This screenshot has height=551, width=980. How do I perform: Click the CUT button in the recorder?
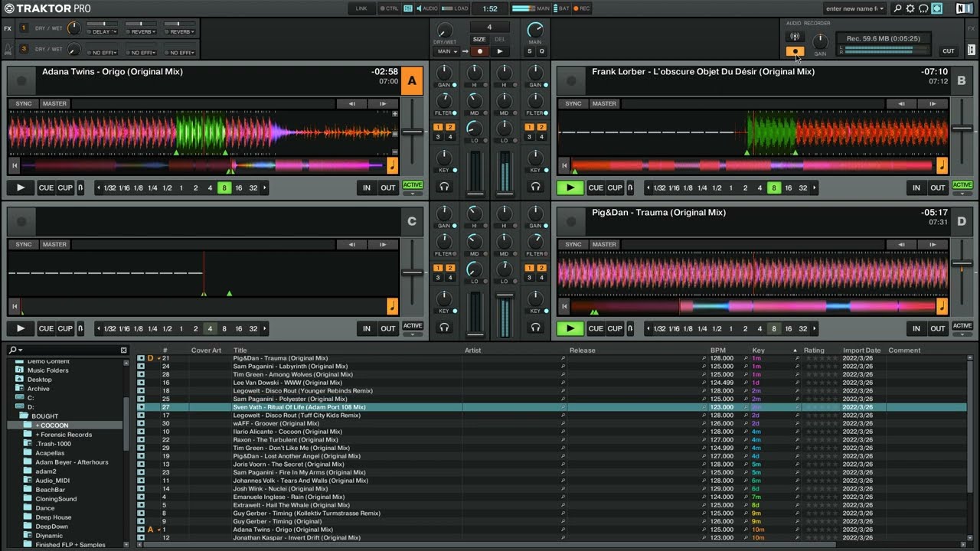click(949, 51)
